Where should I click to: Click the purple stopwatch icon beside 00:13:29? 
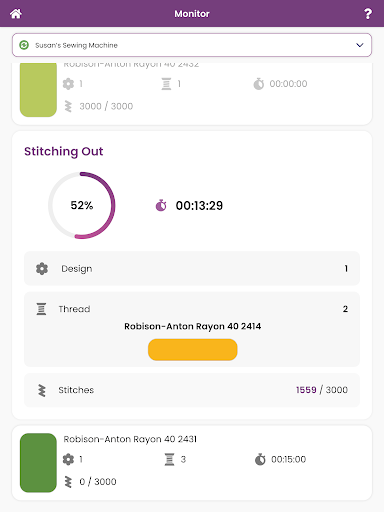tap(161, 205)
